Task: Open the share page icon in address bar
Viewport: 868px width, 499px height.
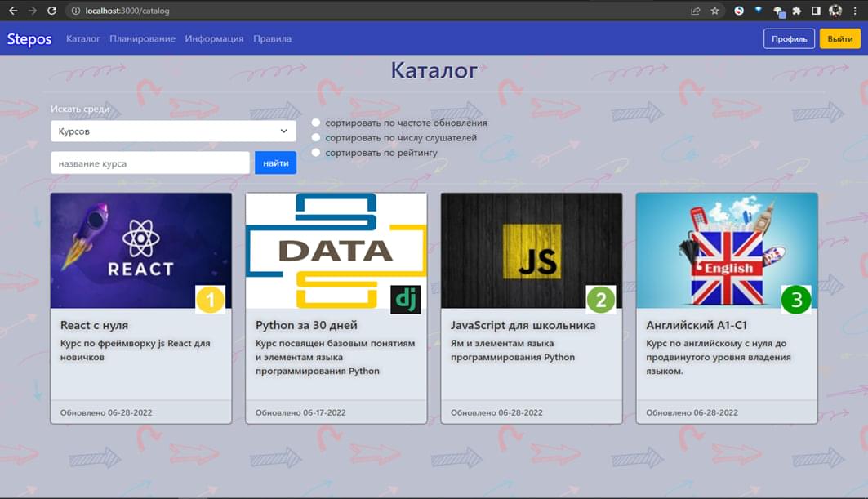Action: (695, 11)
